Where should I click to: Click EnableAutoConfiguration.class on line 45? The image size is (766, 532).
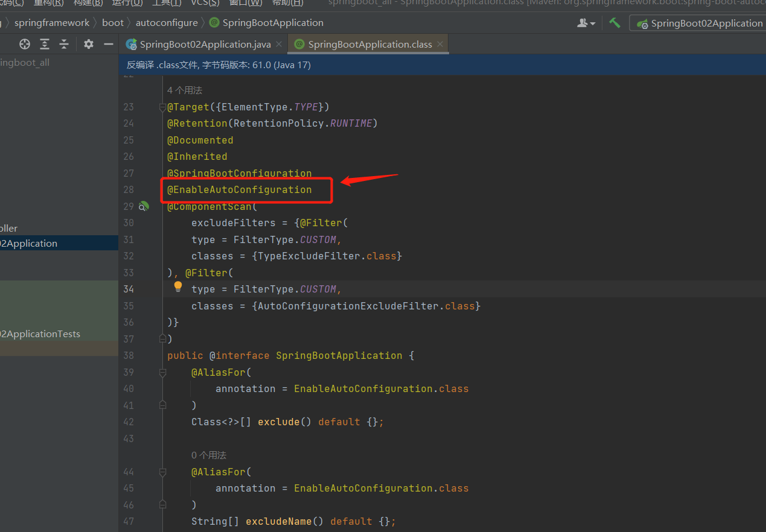coord(381,489)
